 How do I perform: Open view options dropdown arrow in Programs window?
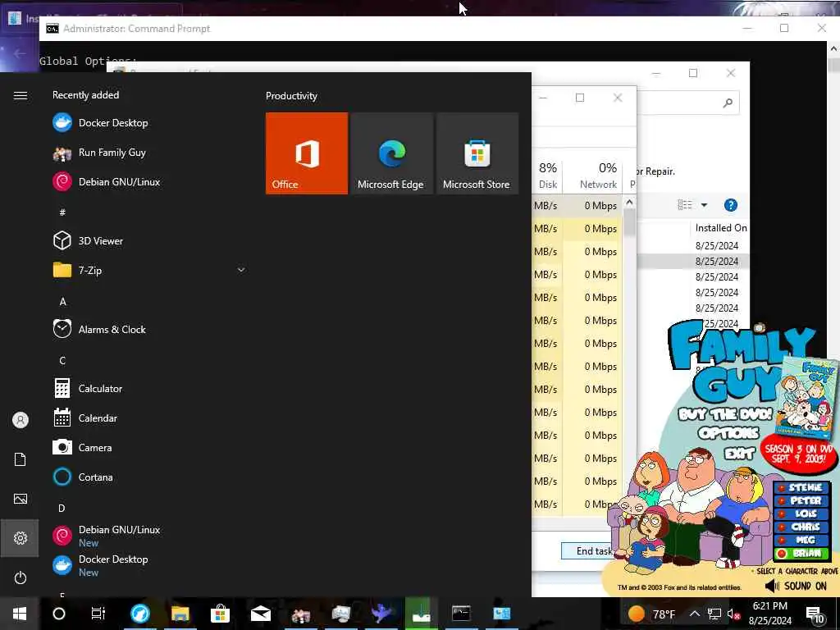pos(704,204)
